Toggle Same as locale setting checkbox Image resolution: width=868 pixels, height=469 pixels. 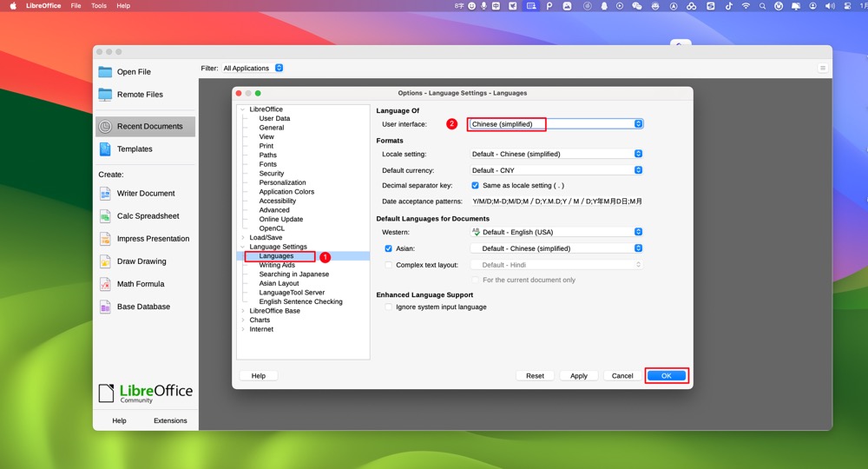click(x=475, y=186)
